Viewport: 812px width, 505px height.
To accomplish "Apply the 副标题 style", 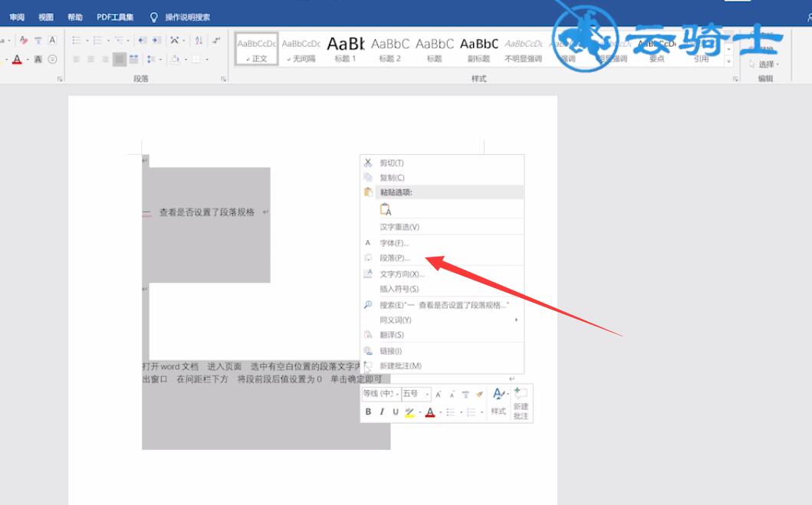I will [479, 49].
